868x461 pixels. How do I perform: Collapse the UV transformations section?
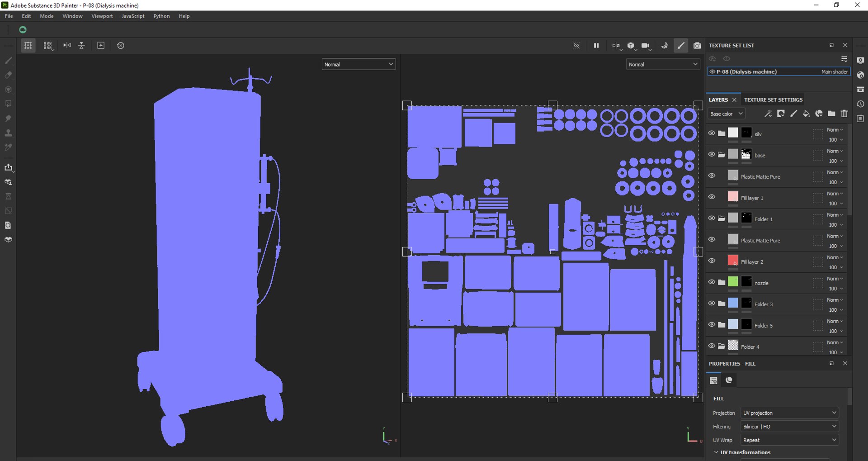(x=716, y=452)
